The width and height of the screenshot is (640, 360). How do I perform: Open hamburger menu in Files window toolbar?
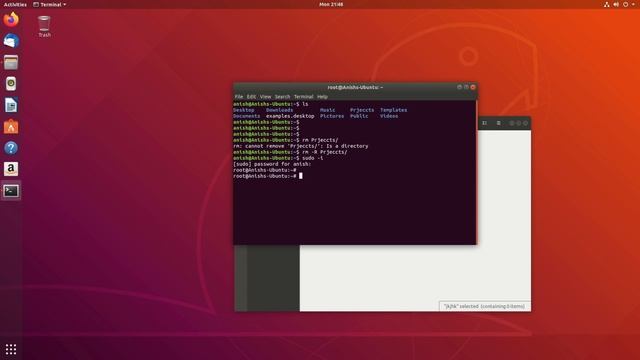pos(498,123)
